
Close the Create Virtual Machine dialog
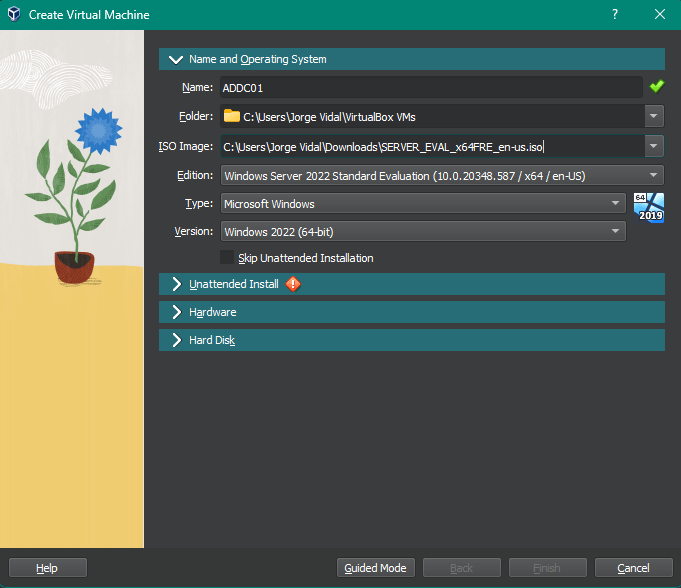pyautogui.click(x=660, y=14)
